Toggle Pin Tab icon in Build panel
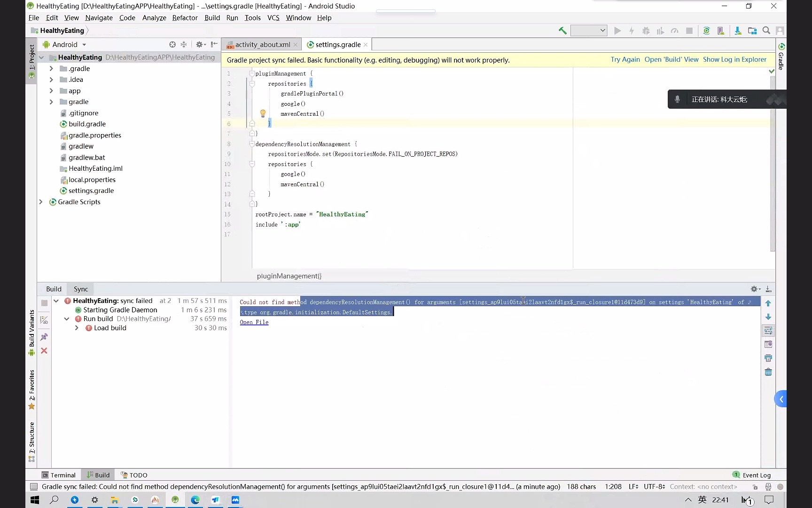812x508 pixels. pos(44,337)
